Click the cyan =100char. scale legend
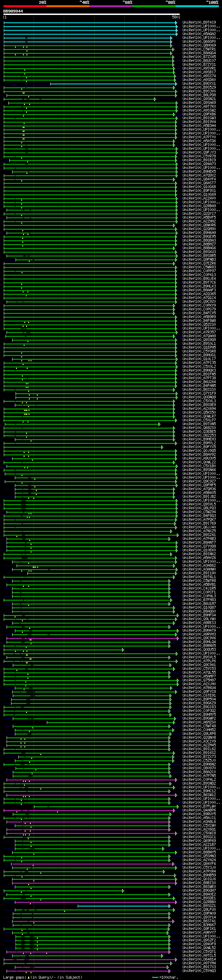Screen dimensions: 222x980 (165, 977)
